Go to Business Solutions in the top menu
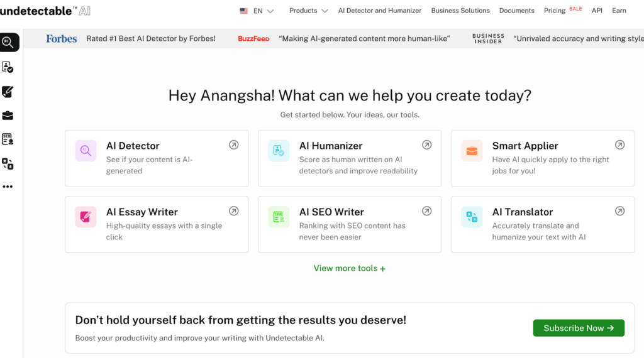 [x=460, y=11]
